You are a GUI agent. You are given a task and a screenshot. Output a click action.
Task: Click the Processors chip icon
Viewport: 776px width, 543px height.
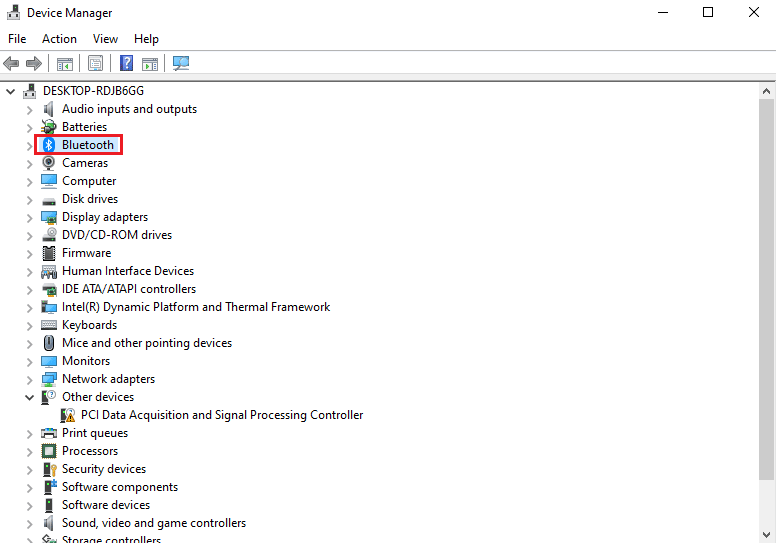[48, 451]
